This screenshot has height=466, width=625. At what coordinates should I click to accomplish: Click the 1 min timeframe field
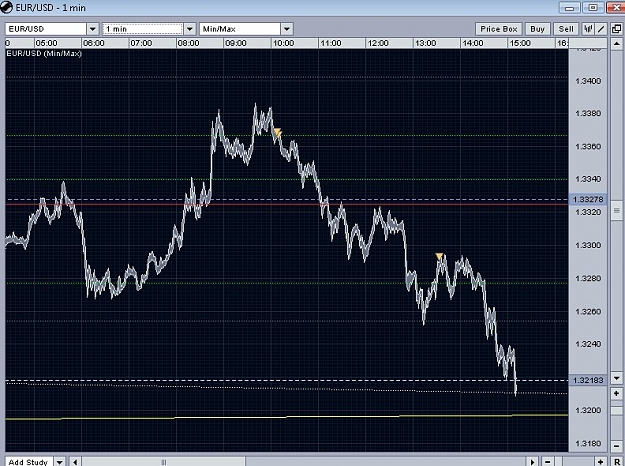coord(143,29)
